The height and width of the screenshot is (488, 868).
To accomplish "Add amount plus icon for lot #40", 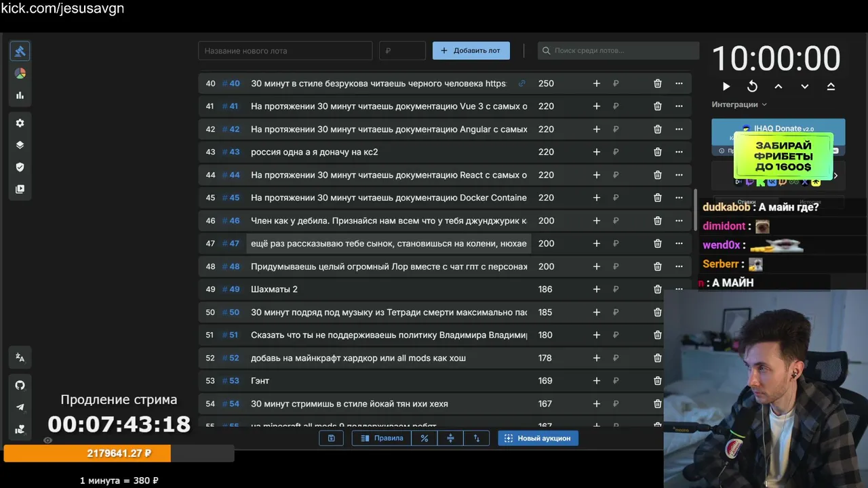I will pyautogui.click(x=597, y=83).
